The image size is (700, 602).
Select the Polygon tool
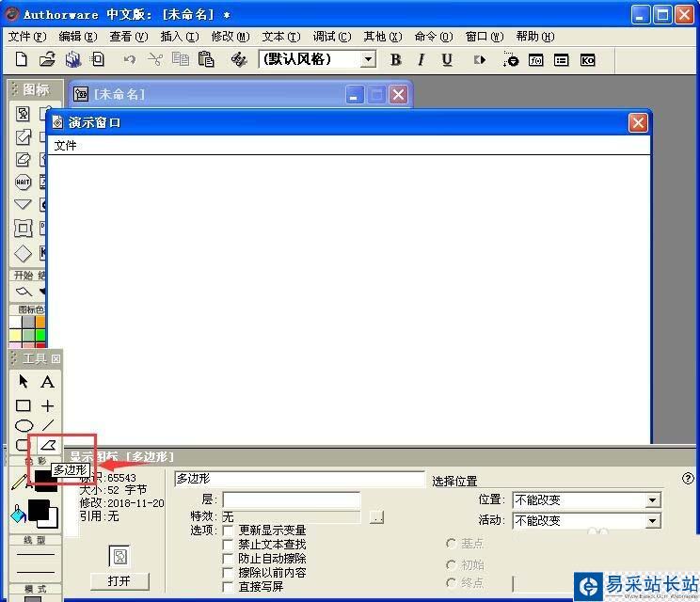point(48,445)
